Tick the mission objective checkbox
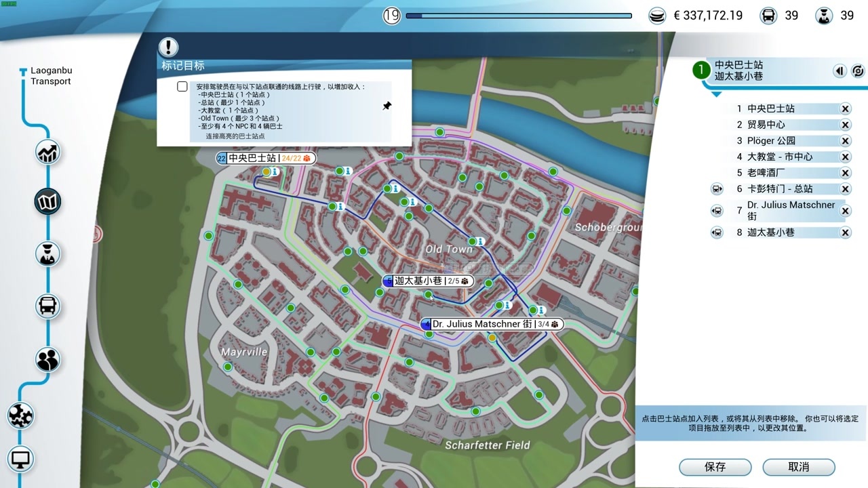 (x=182, y=86)
